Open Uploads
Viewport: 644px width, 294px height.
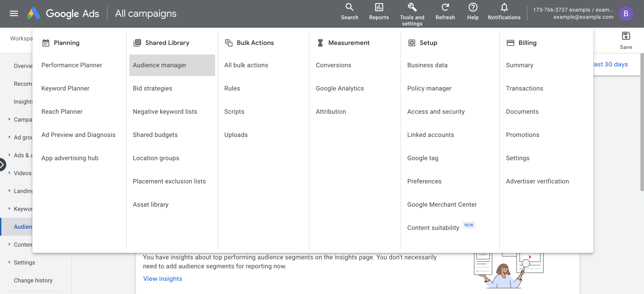(x=236, y=135)
